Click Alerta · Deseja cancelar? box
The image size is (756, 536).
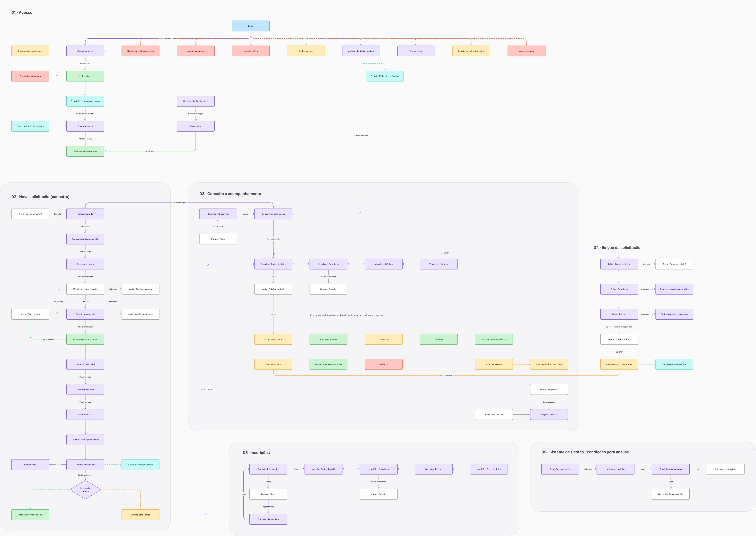coord(30,214)
